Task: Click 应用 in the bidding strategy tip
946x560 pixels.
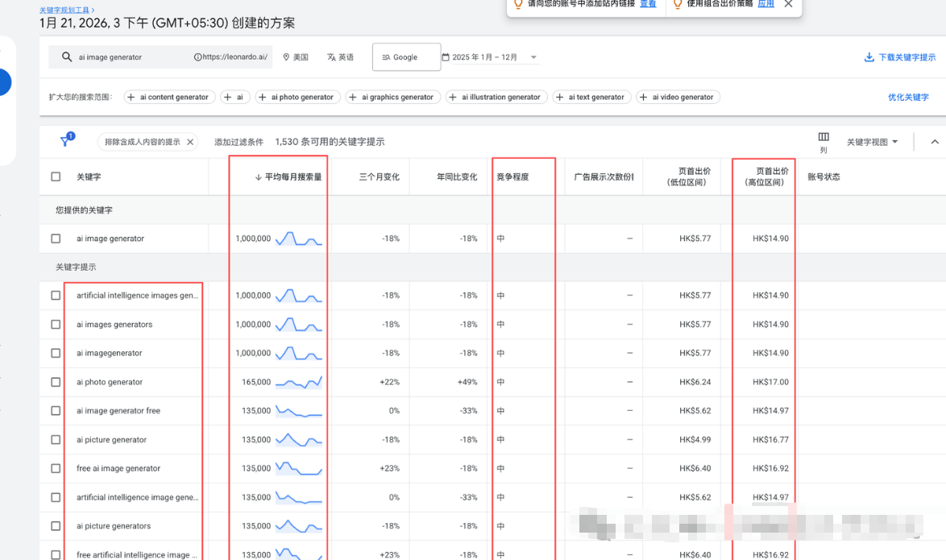Action: (x=766, y=3)
